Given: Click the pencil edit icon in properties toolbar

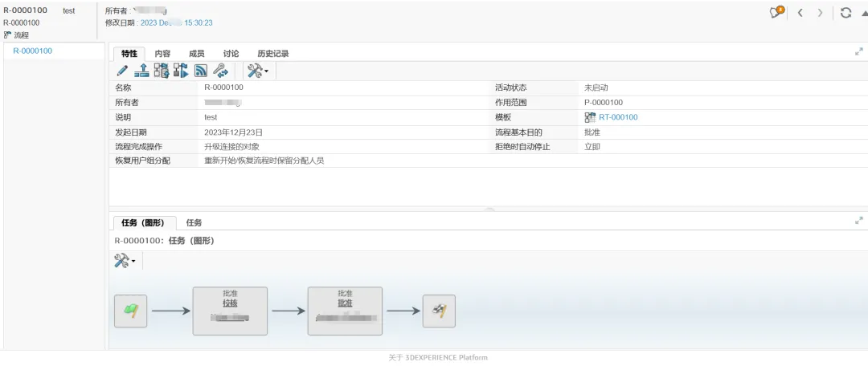Looking at the screenshot, I should 122,71.
